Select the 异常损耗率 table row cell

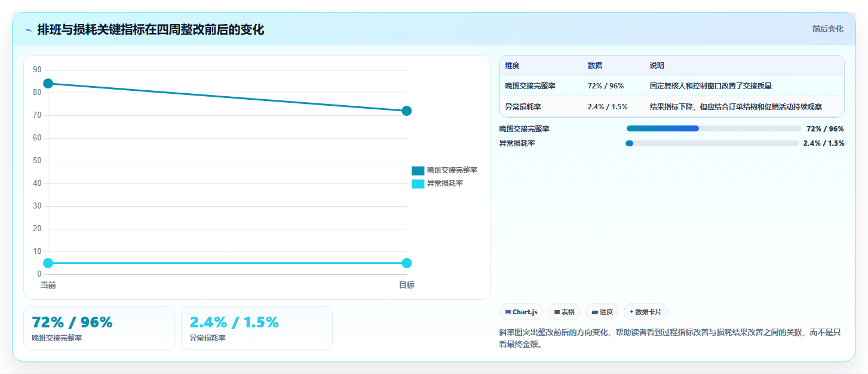523,107
